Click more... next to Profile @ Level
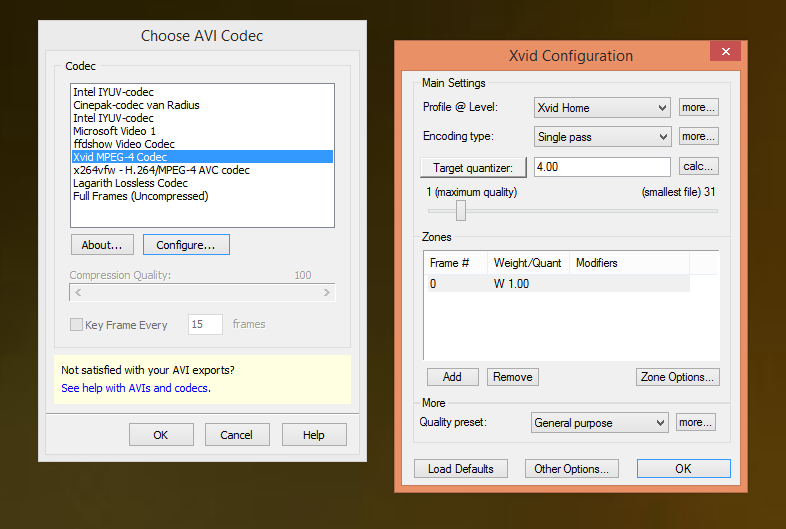786x529 pixels. 698,107
